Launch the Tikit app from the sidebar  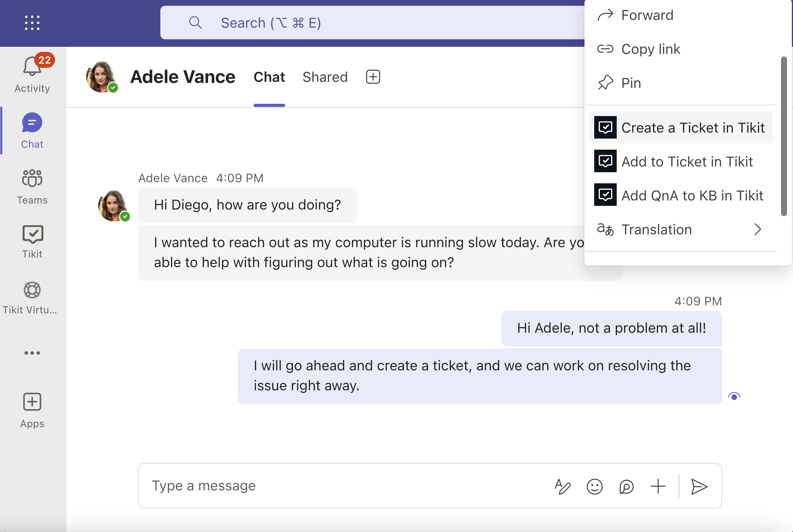[32, 234]
